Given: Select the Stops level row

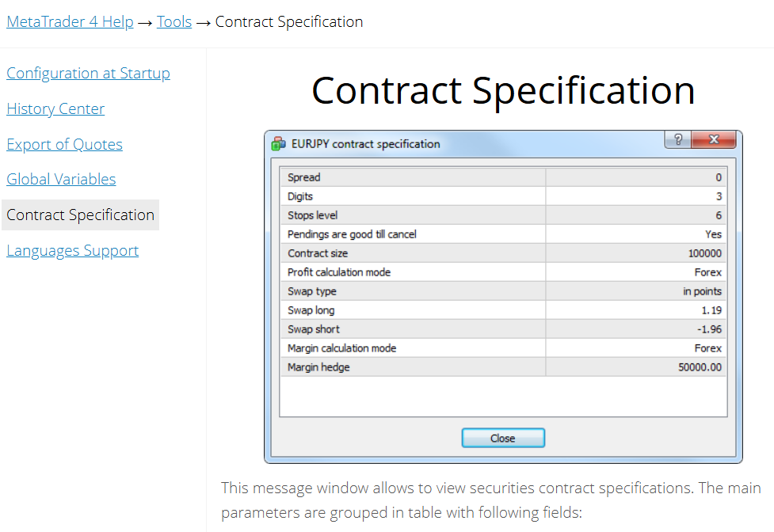Looking at the screenshot, I should [412, 215].
